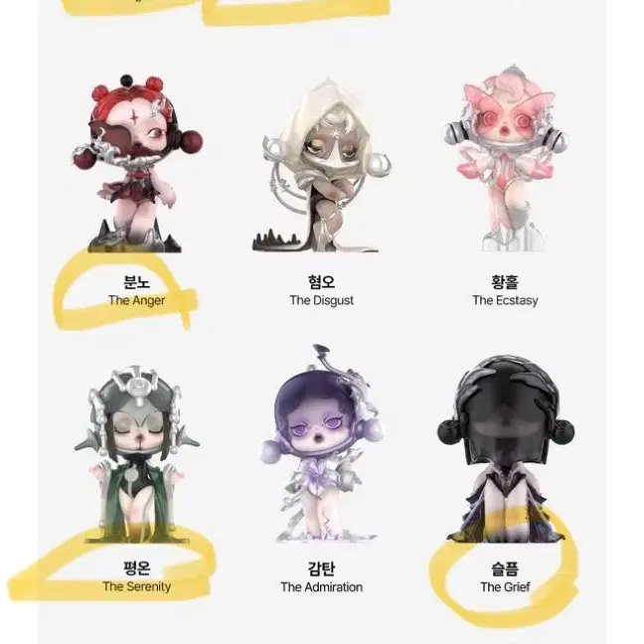The width and height of the screenshot is (644, 644).
Task: Select the pink Ecstasy figure
Action: tap(505, 159)
